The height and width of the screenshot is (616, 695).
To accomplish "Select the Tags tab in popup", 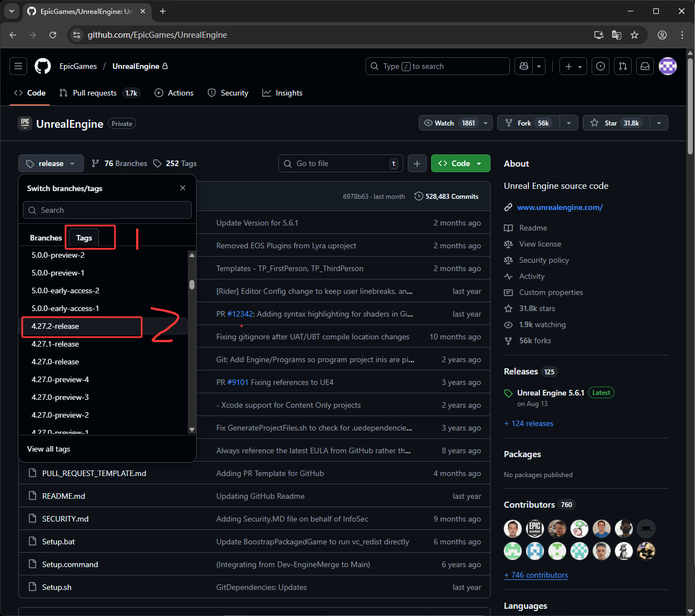I will (84, 238).
